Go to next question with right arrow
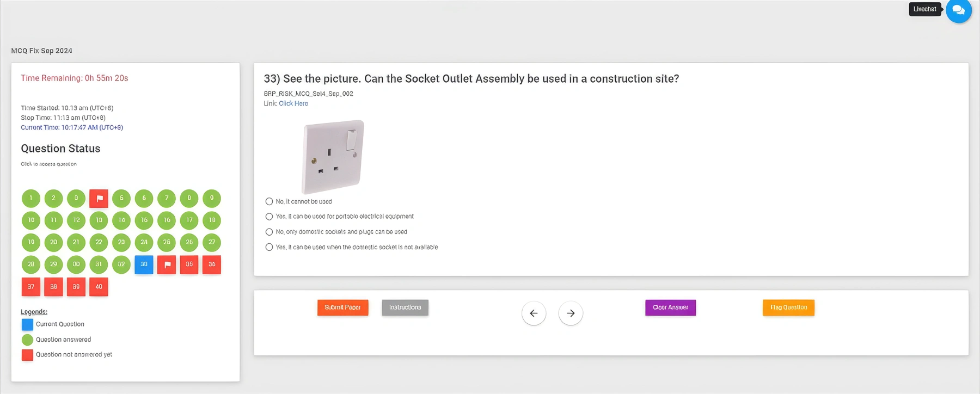The image size is (980, 394). [571, 313]
